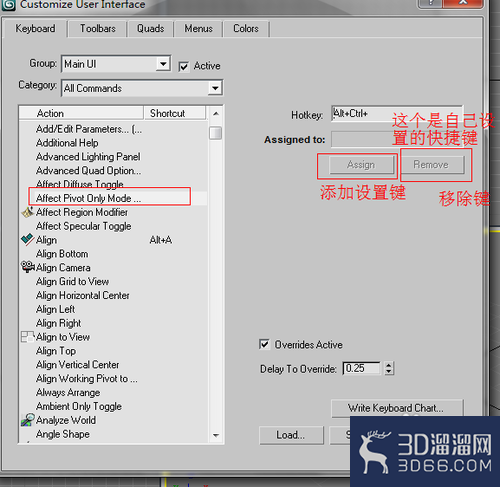Toggle the Overrides Active checkbox
500x487 pixels.
click(x=264, y=344)
